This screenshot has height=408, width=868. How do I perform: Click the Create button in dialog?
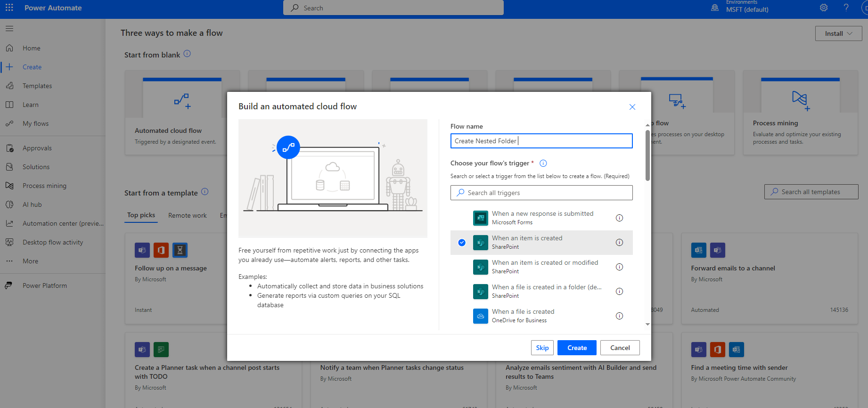[x=577, y=348]
